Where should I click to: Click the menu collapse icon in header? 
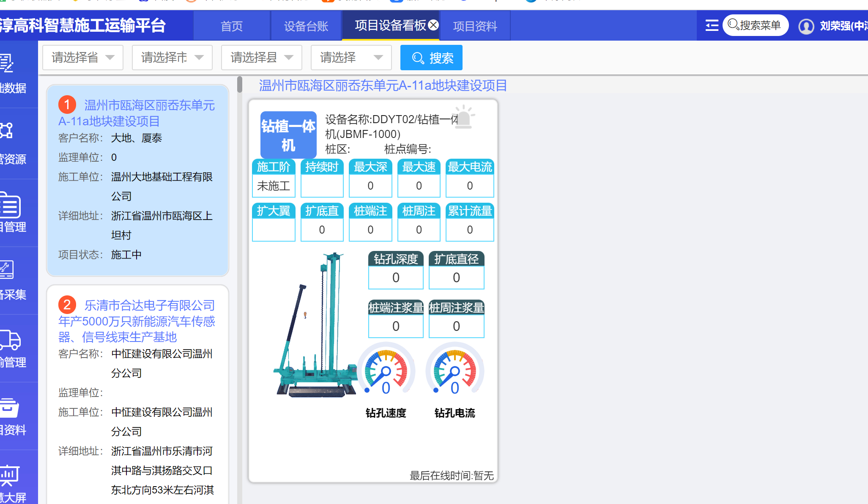(x=712, y=26)
